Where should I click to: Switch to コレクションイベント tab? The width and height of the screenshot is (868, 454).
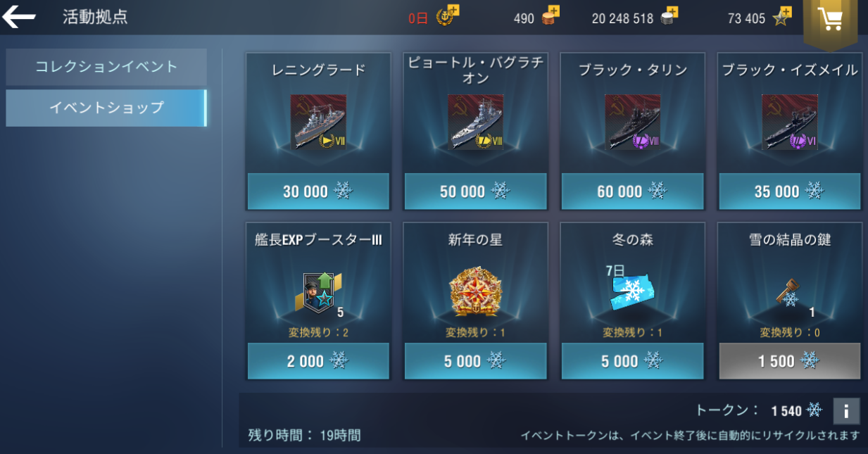(x=106, y=67)
